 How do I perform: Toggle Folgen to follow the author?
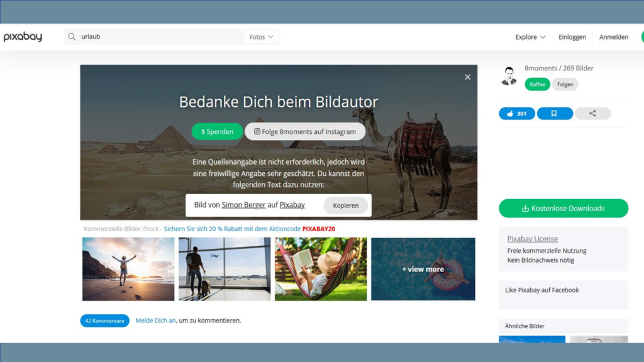pos(565,84)
